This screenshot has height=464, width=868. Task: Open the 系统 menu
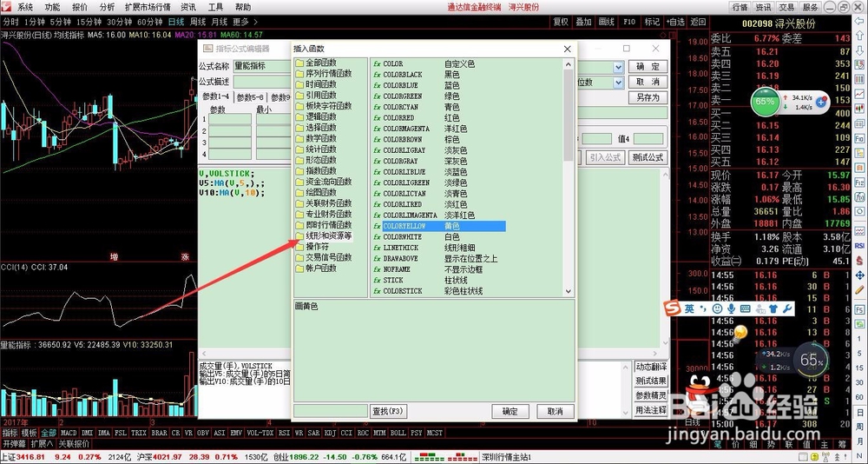coord(25,7)
